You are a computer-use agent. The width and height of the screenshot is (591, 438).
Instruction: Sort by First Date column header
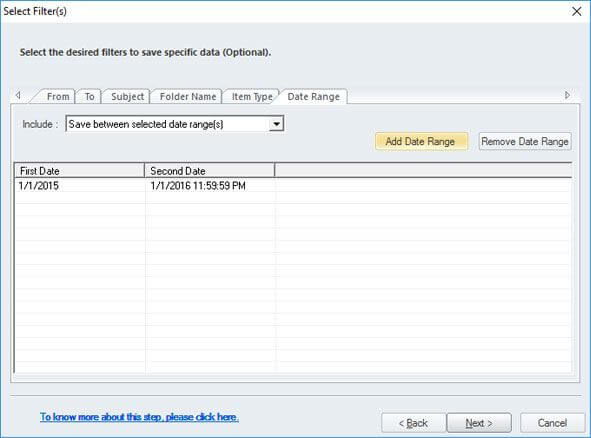tap(80, 171)
